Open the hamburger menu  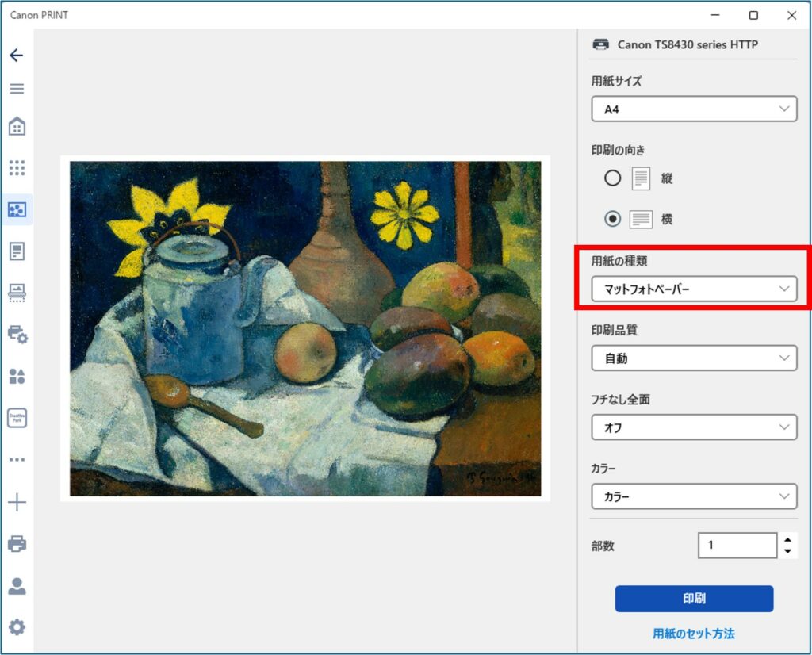pos(17,89)
